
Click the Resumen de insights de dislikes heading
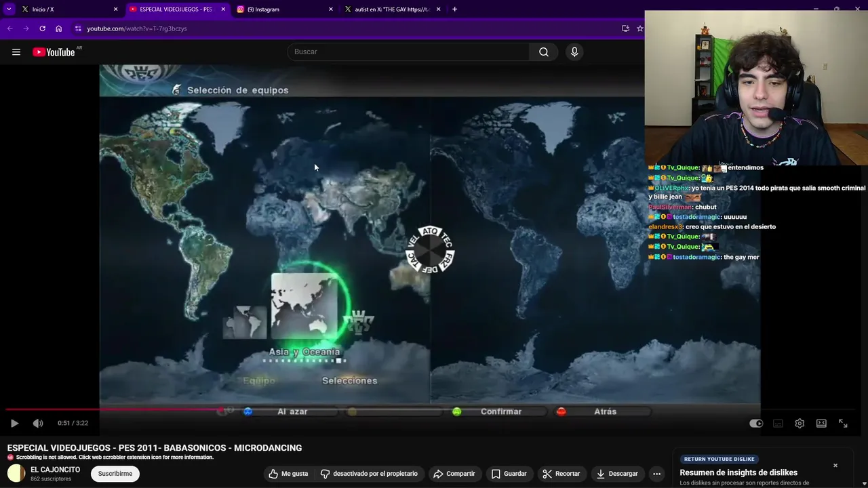738,472
